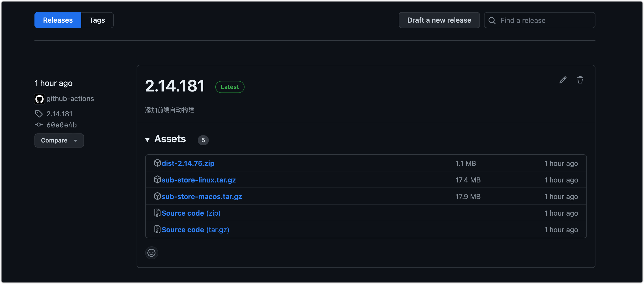Open the Compare dropdown
The height and width of the screenshot is (284, 644).
click(59, 140)
